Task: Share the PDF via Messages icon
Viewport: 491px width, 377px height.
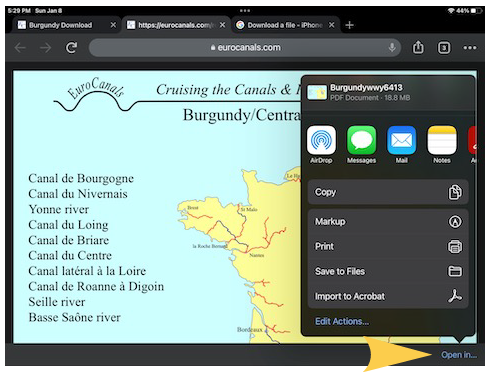Action: coord(361,140)
